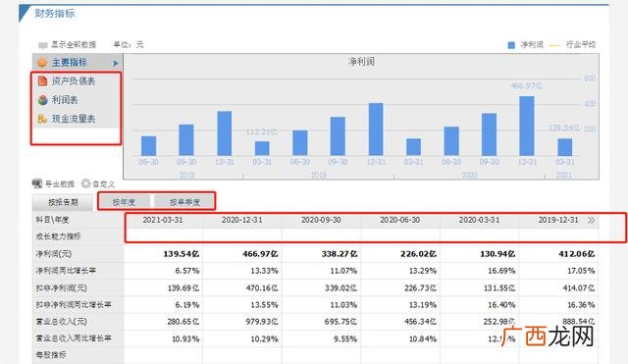Click the 扣非净利润(元) row label
628x364 pixels.
pyautogui.click(x=61, y=287)
